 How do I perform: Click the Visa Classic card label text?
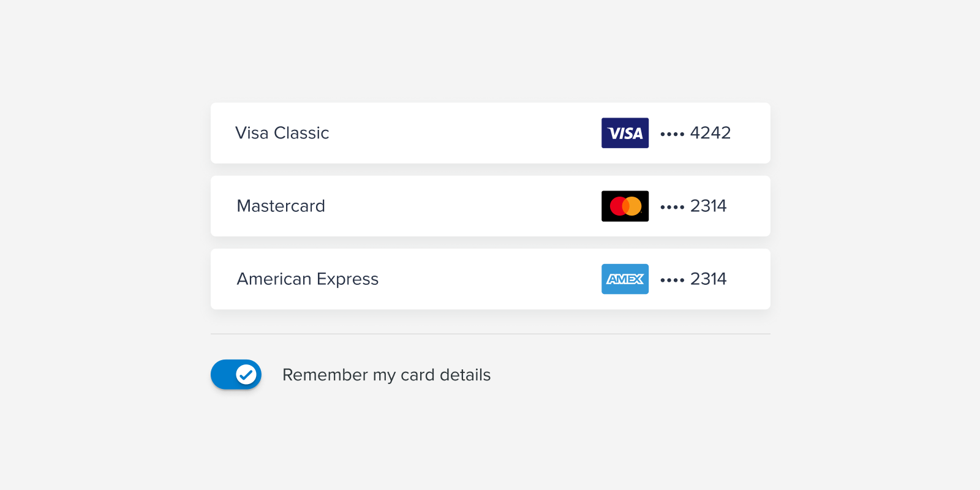[x=282, y=133]
